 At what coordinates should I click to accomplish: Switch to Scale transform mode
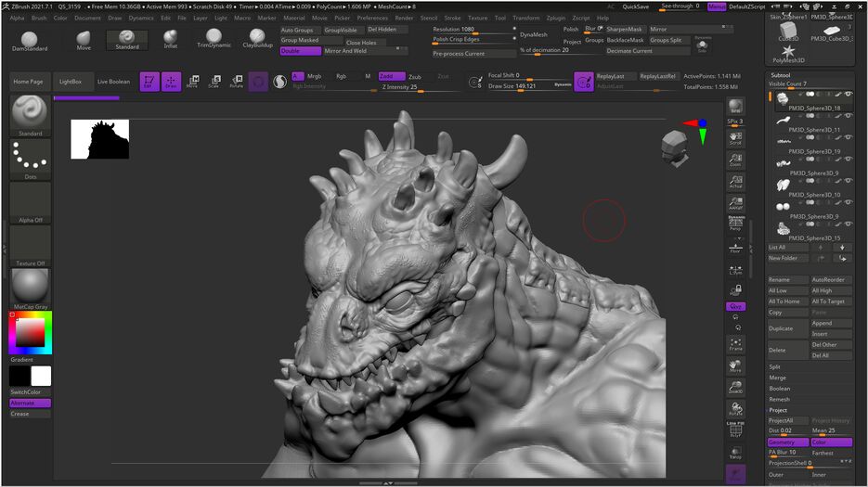pyautogui.click(x=214, y=82)
